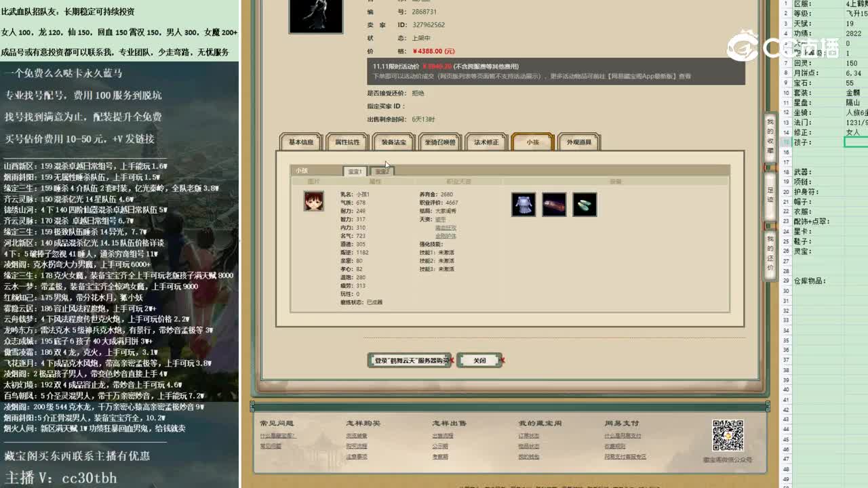Select spreadsheet row header 29

click(785, 281)
